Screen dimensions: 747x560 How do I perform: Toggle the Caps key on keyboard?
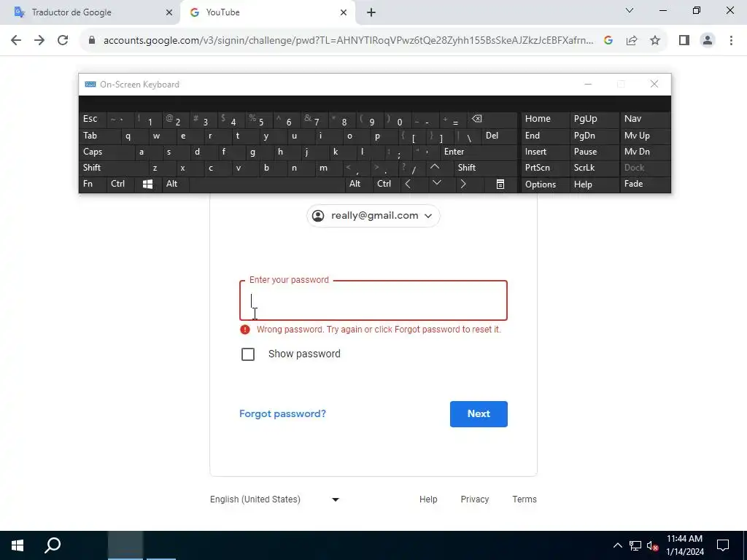click(x=107, y=152)
